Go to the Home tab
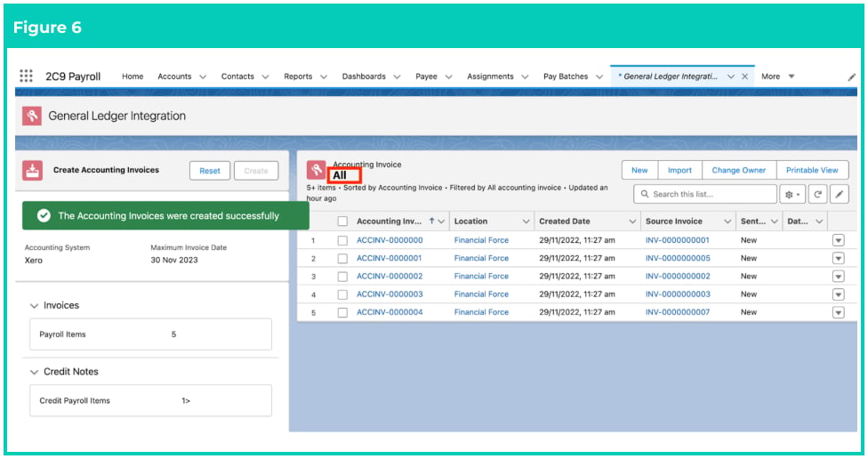The width and height of the screenshot is (868, 459). pyautogui.click(x=133, y=76)
